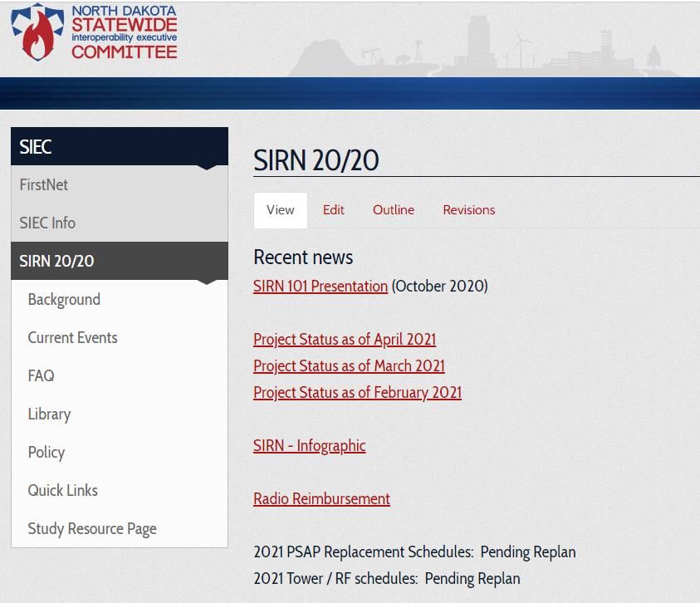Click the North Dakota SIEC logo
The height and width of the screenshot is (603, 700).
pos(94,32)
